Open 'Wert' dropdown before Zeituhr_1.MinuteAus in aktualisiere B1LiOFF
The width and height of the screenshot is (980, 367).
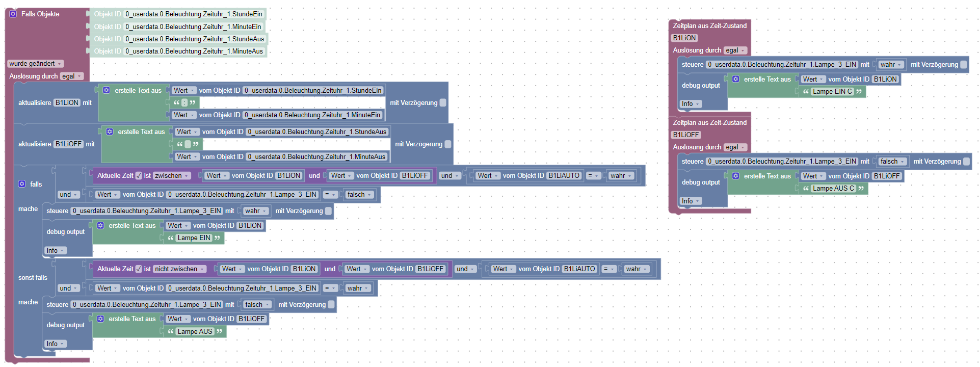[187, 156]
